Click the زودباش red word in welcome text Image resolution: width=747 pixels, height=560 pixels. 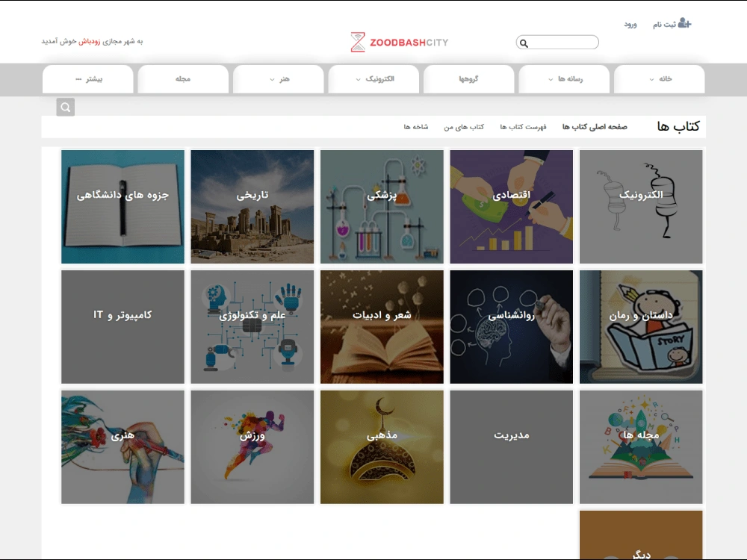89,41
